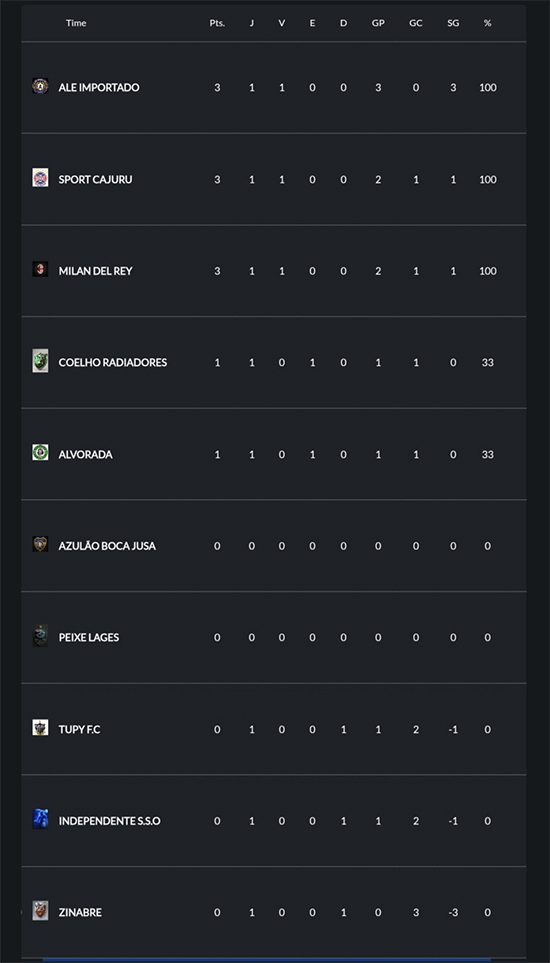Screen dimensions: 550x963
Task: Open the ALE IMPORTADO team name link
Action: click(99, 87)
